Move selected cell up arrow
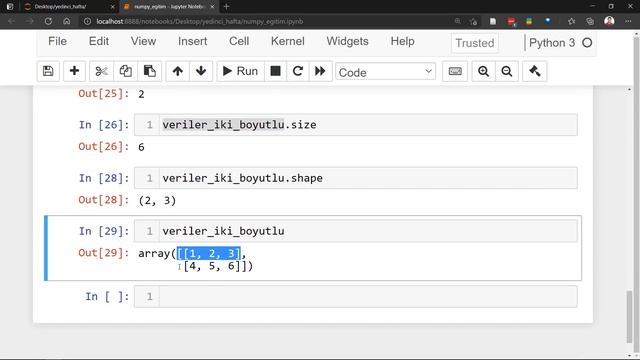Image resolution: width=640 pixels, height=360 pixels. (x=178, y=71)
